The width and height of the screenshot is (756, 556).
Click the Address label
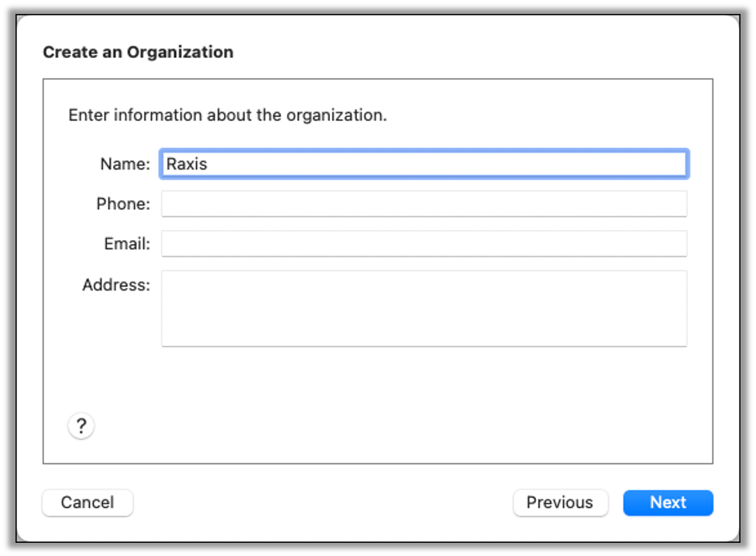click(115, 284)
